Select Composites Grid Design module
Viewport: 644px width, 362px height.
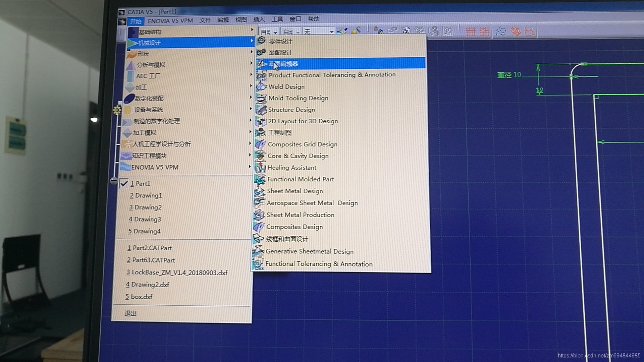coord(302,144)
